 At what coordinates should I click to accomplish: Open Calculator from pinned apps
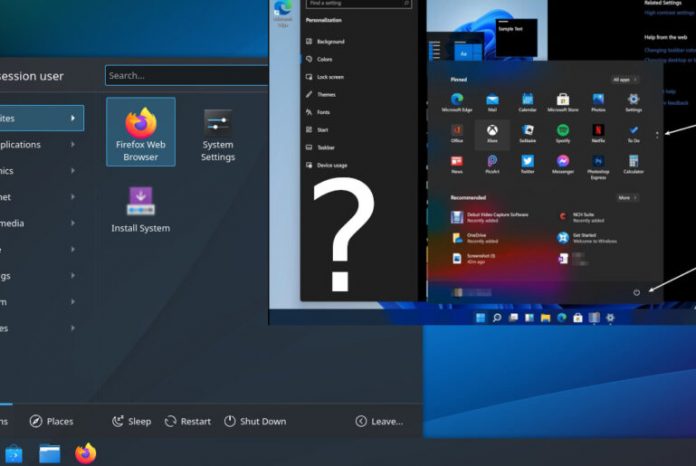[x=633, y=162]
